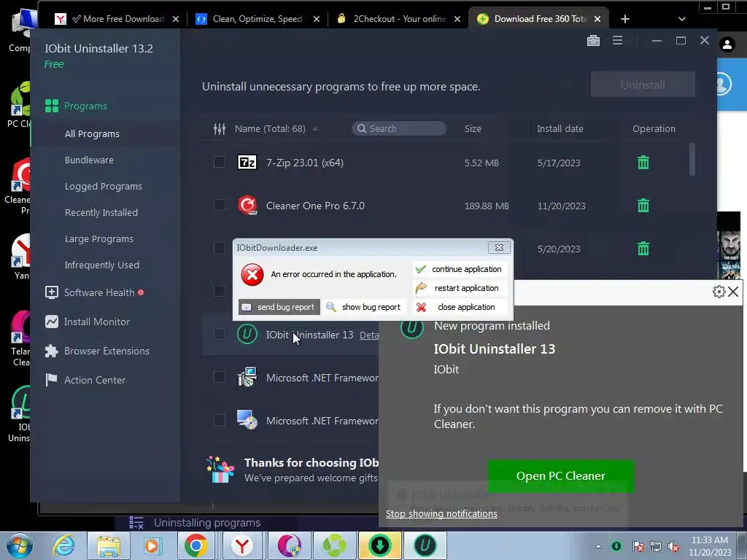Open Action Center section
The width and height of the screenshot is (747, 560).
(95, 380)
